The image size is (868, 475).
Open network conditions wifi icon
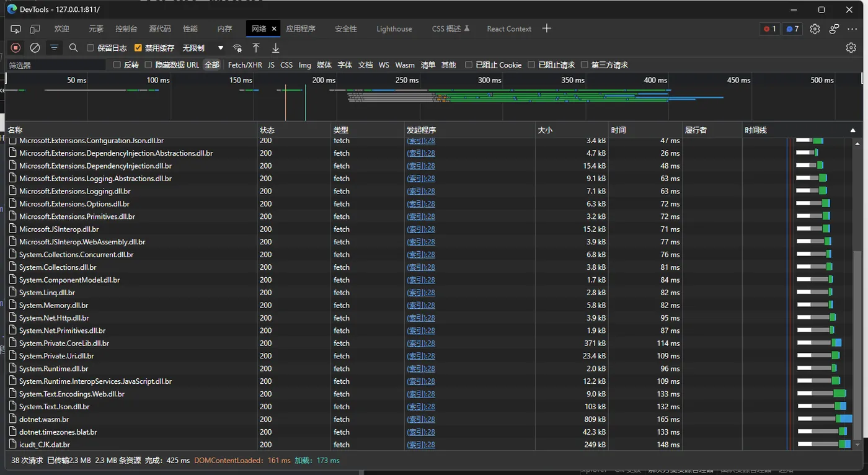point(237,48)
